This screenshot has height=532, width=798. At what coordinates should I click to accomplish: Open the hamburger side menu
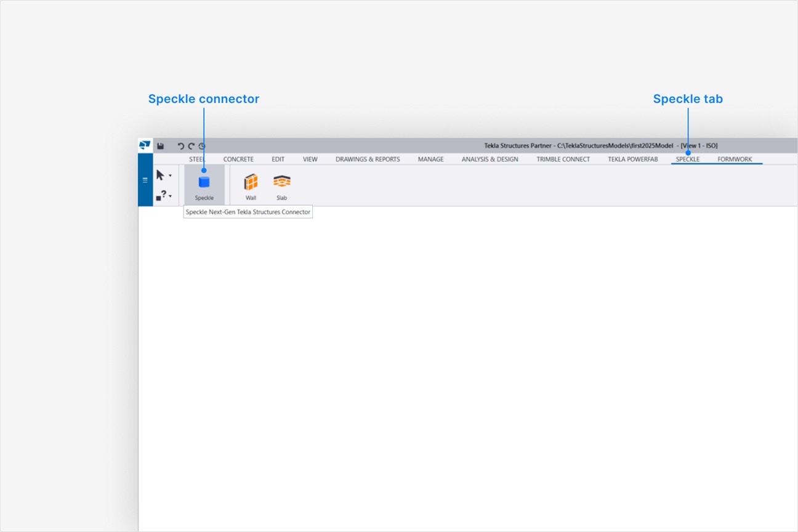coord(145,180)
